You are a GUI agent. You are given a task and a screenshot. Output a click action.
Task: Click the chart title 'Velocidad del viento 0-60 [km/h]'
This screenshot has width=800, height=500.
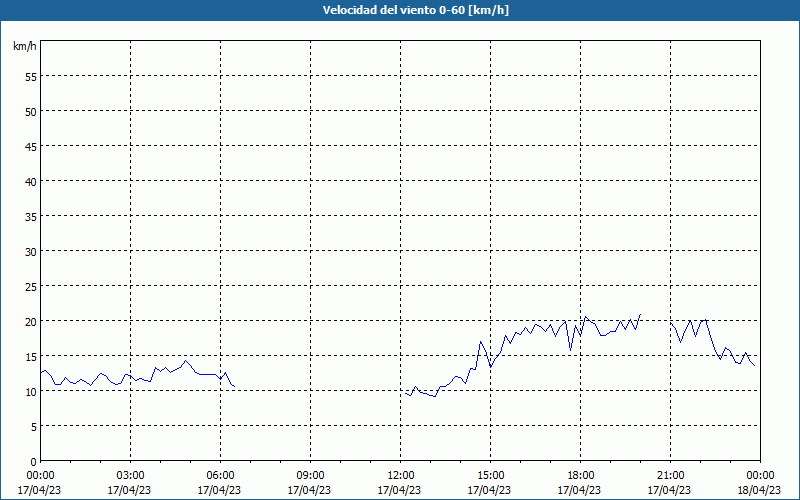415,10
